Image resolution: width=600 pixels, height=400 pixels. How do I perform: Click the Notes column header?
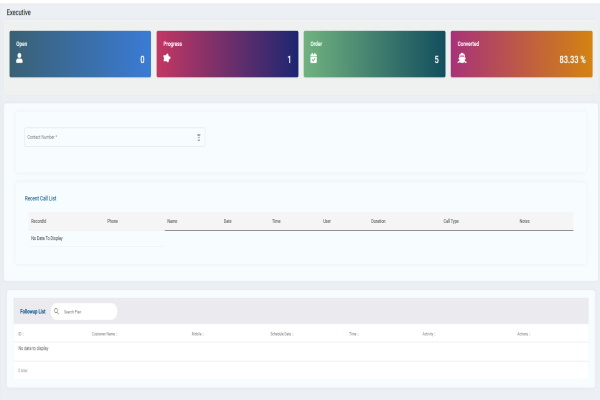(525, 220)
